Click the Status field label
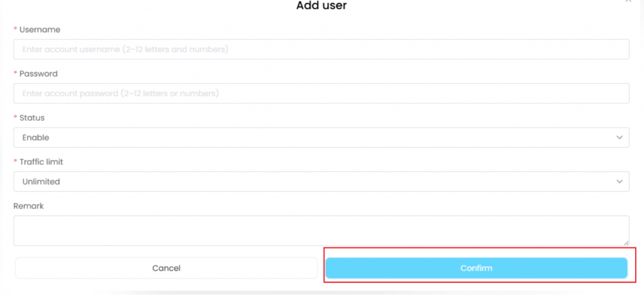Screen dimensions: 644x307 coord(32,118)
